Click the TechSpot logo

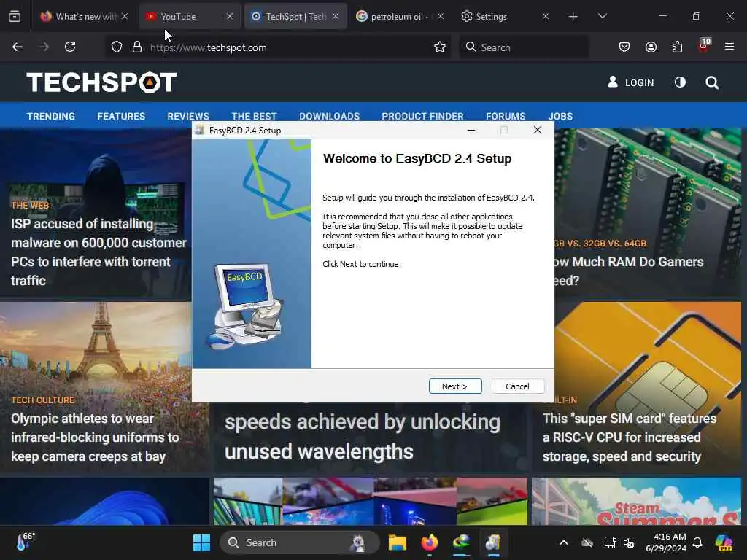101,82
